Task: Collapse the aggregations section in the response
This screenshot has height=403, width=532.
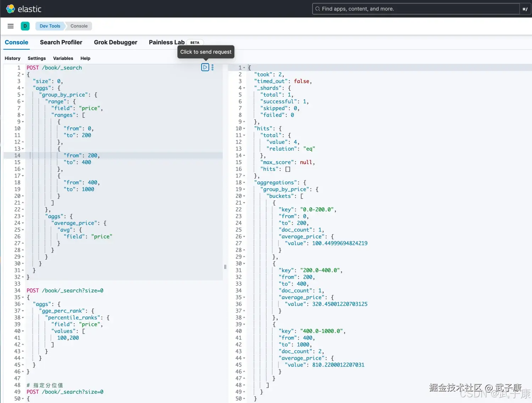Action: (x=245, y=182)
